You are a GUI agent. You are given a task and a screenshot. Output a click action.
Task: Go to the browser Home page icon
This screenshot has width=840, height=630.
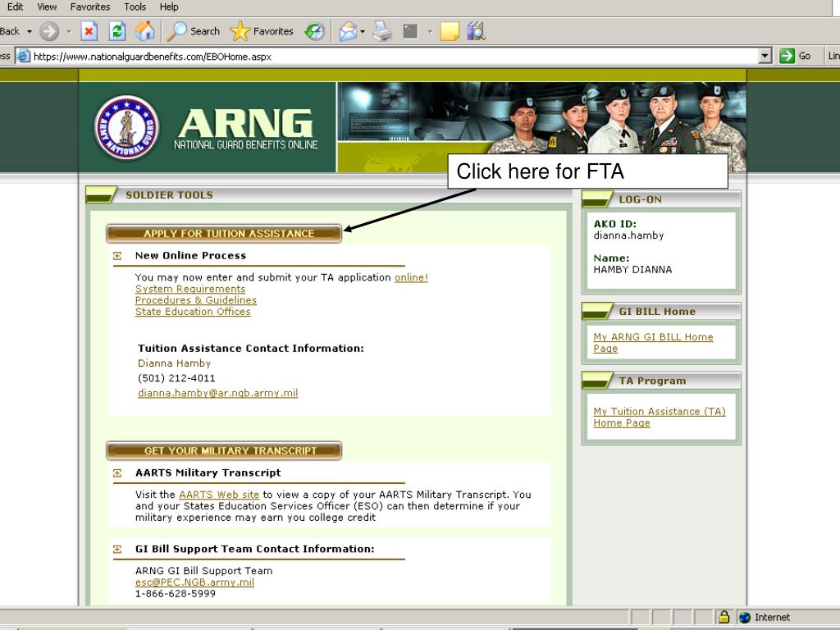[144, 31]
